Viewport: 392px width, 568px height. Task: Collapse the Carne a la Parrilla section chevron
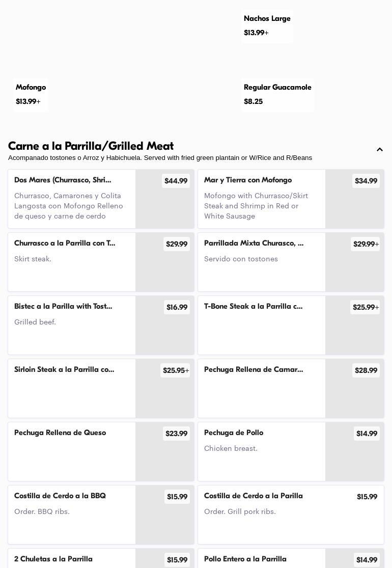pyautogui.click(x=380, y=150)
